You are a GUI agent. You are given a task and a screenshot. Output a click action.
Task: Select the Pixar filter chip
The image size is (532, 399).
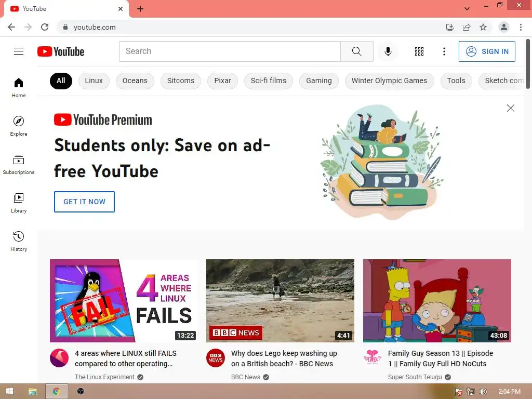coord(222,81)
